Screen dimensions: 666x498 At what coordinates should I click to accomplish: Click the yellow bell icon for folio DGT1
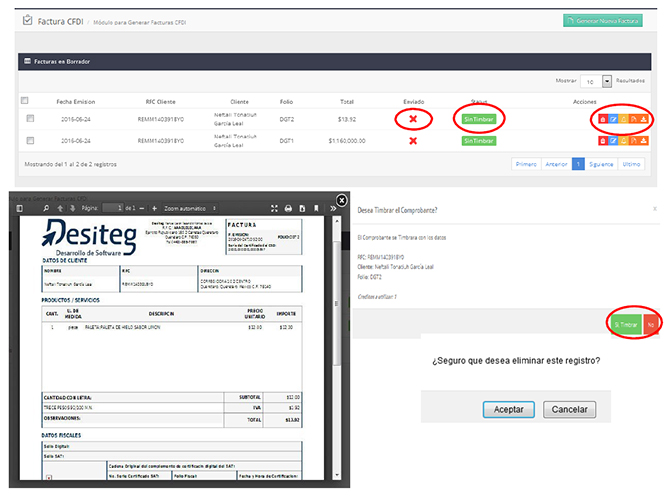pos(623,141)
